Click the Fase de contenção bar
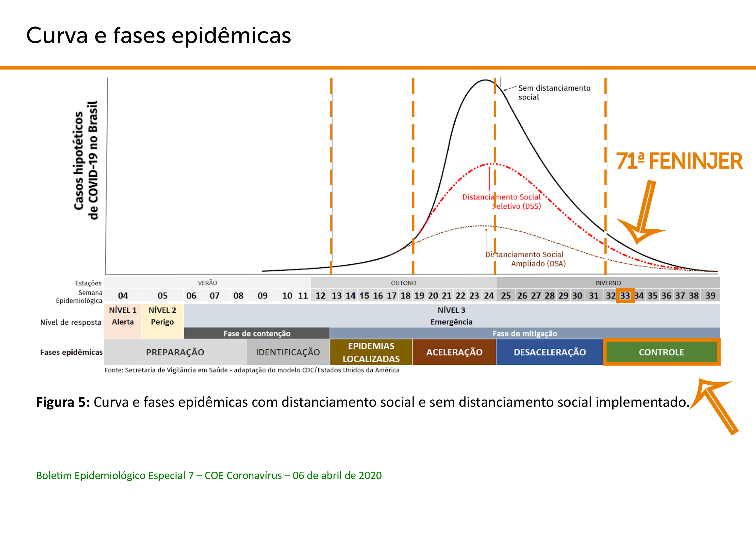The height and width of the screenshot is (540, 756). (256, 333)
